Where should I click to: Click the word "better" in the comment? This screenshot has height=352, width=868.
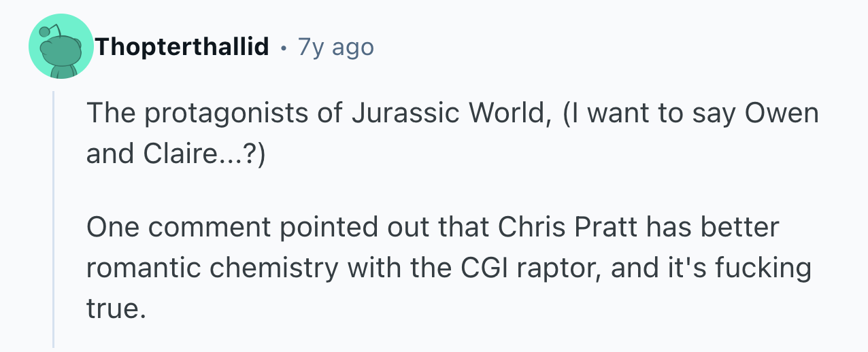tap(739, 226)
